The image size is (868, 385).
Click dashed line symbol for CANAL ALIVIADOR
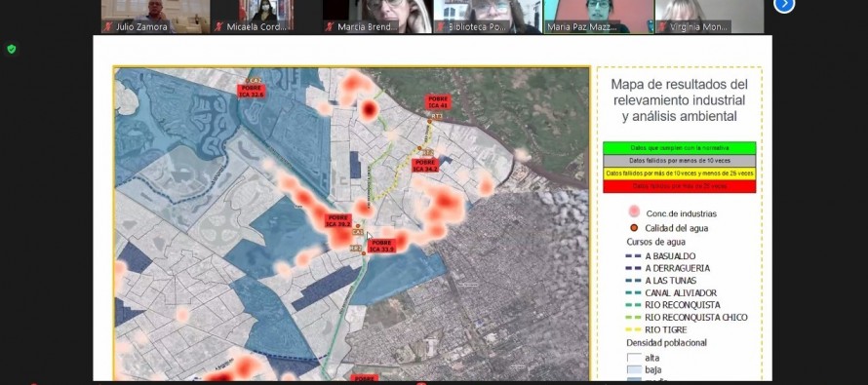click(x=634, y=292)
